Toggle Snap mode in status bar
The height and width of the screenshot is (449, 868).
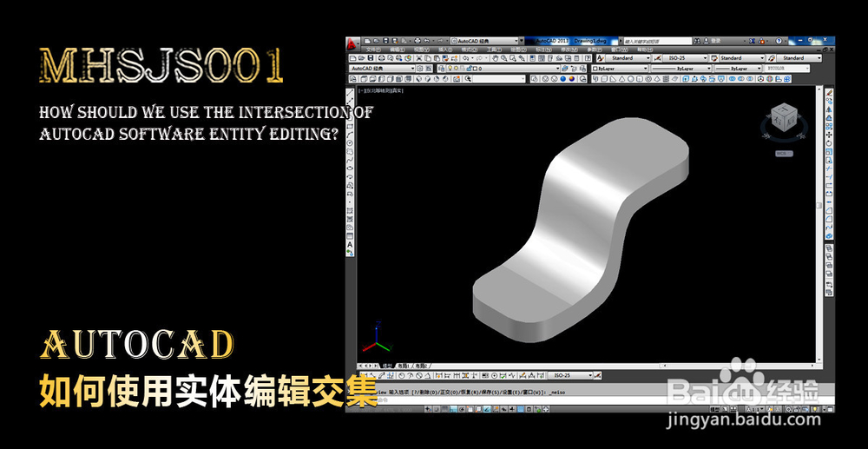pos(437,410)
